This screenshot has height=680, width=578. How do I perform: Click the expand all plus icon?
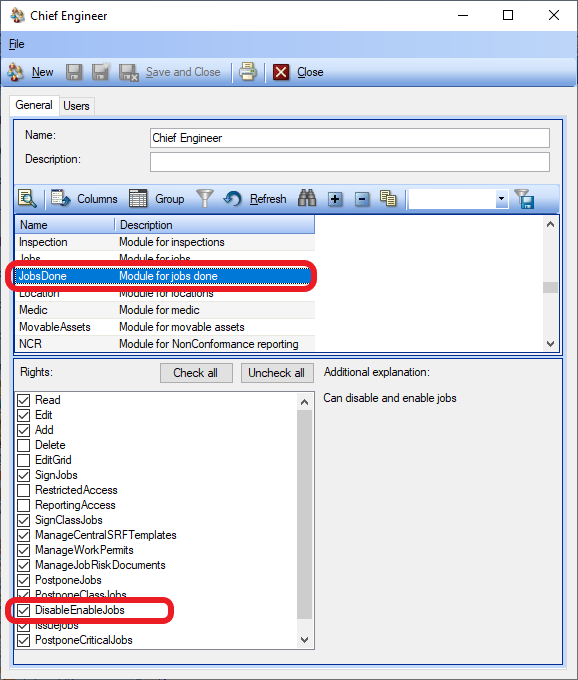335,199
